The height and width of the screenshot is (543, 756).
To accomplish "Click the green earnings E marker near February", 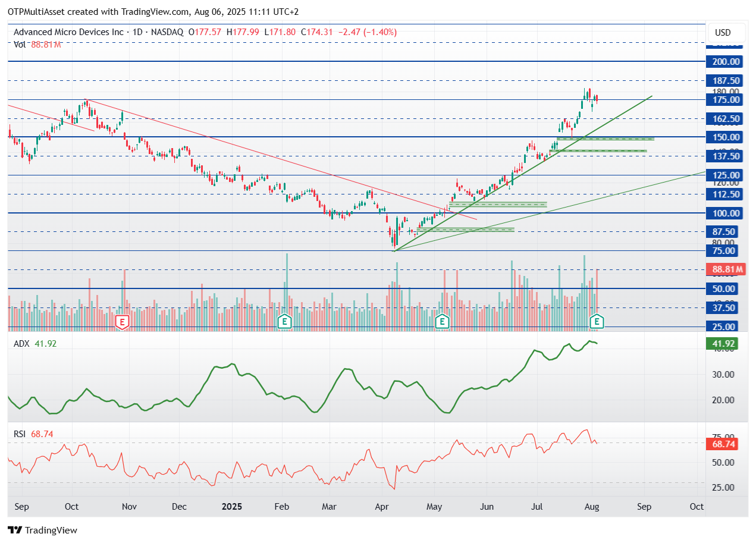I will coord(285,322).
